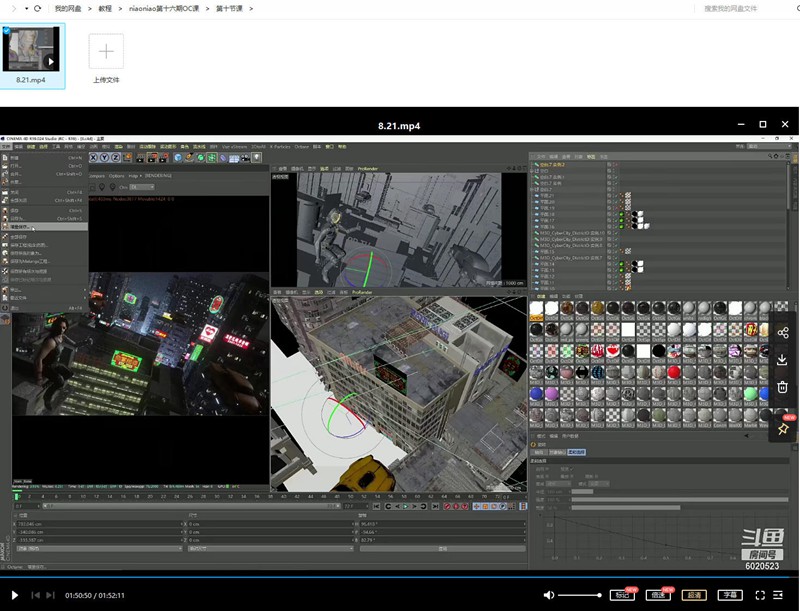This screenshot has height=611, width=800.
Task: Open the 超清 video quality menu
Action: coord(693,595)
